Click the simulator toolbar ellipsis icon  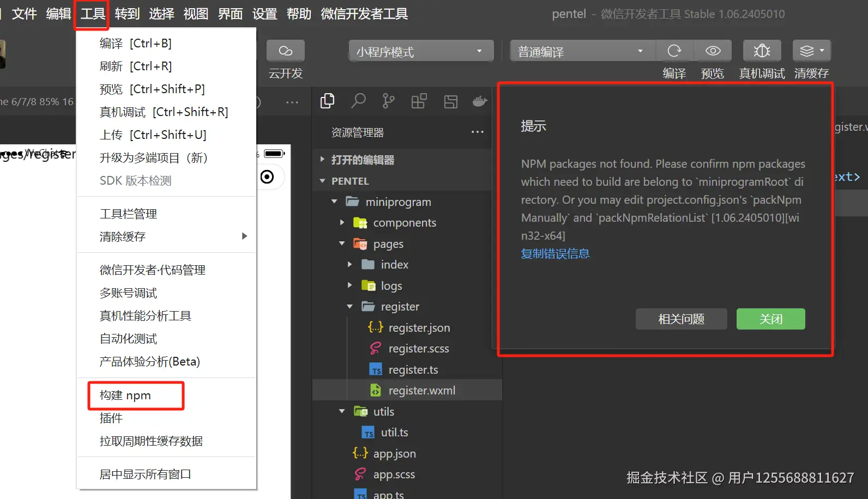(x=292, y=102)
